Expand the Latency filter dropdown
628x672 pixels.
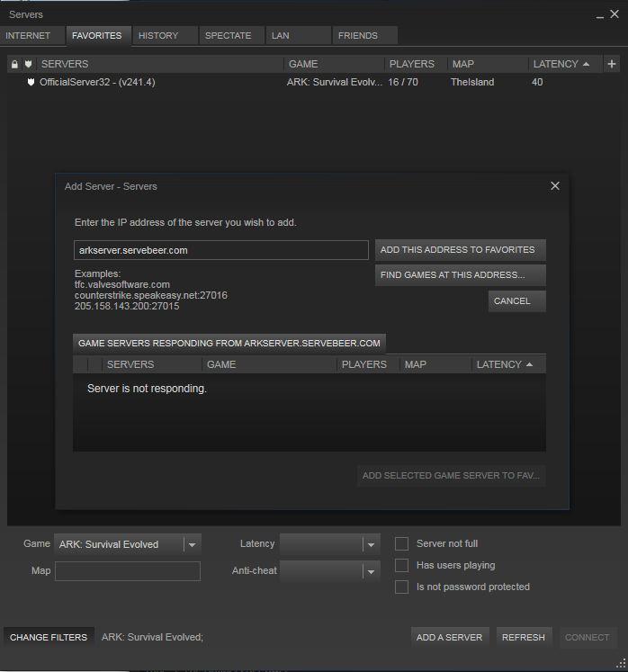tap(371, 544)
